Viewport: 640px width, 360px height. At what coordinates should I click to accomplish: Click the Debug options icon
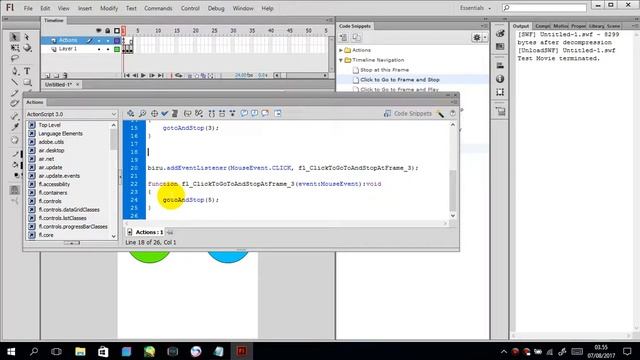tap(199, 113)
